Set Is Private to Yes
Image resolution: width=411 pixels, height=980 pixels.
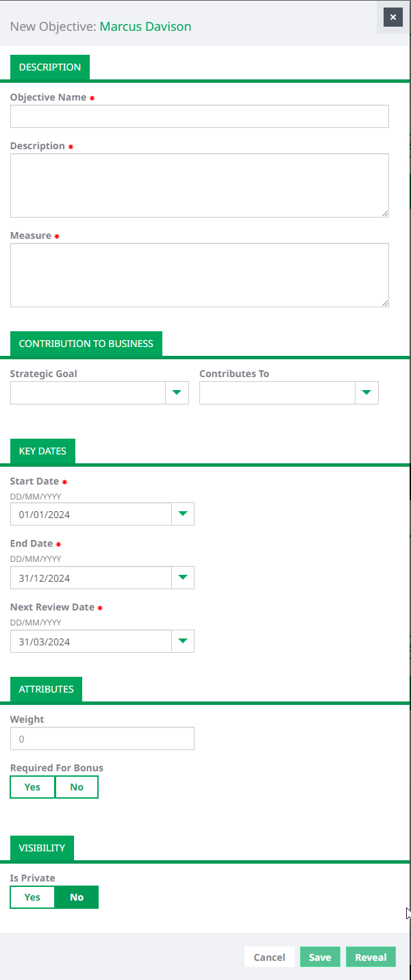(32, 897)
